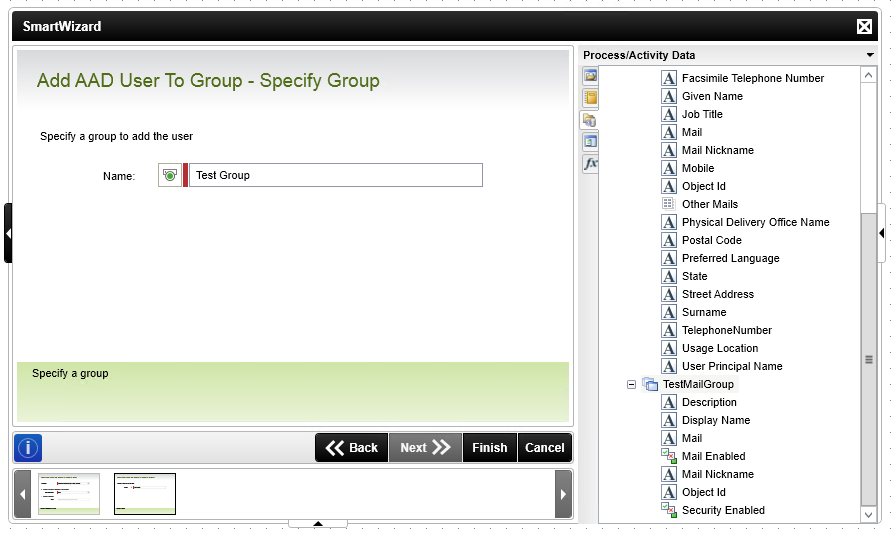Click the Name field containing Test Group

[335, 175]
